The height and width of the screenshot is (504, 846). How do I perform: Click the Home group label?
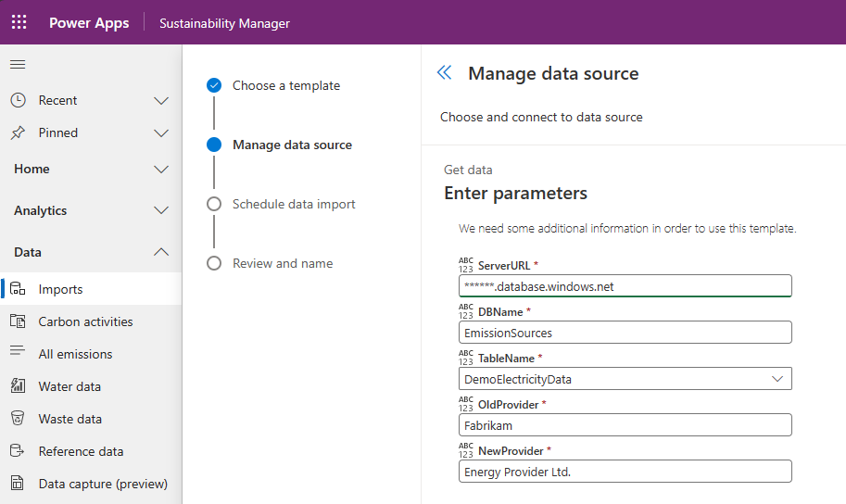click(32, 169)
